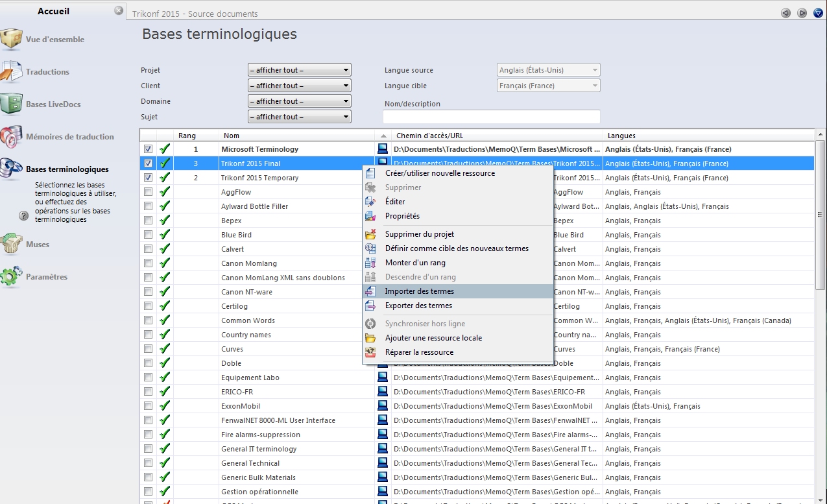Open Paramètres gears icon
827x504 pixels.
coord(11,276)
